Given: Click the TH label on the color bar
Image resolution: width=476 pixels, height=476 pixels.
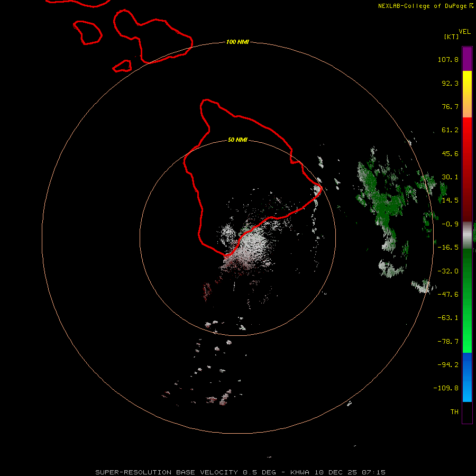Looking at the screenshot, I should click(454, 411).
